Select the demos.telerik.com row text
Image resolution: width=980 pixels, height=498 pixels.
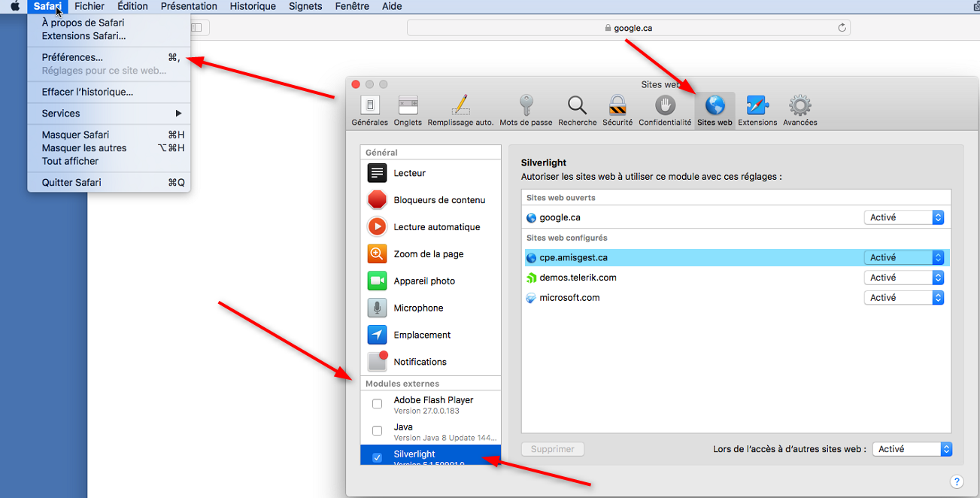[x=578, y=278]
